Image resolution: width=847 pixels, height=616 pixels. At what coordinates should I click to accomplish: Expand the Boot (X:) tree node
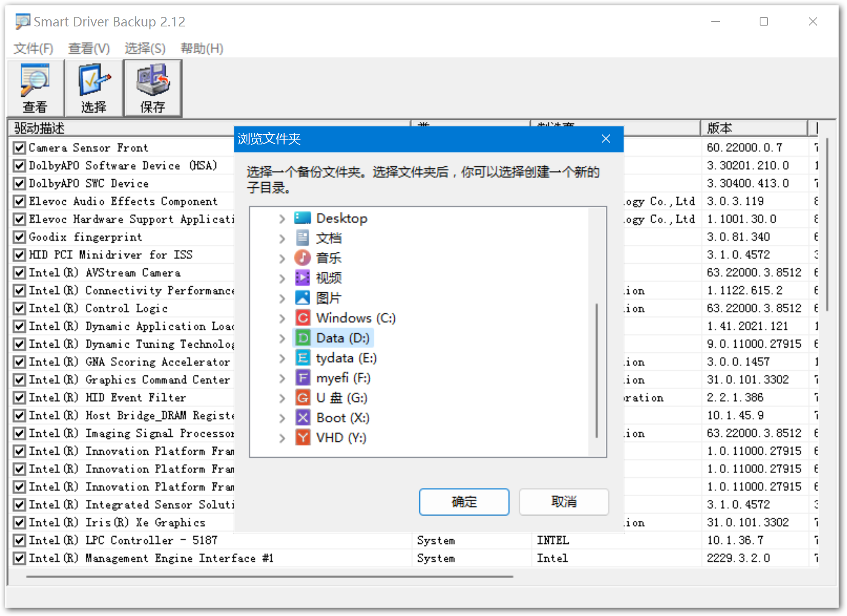coord(282,418)
